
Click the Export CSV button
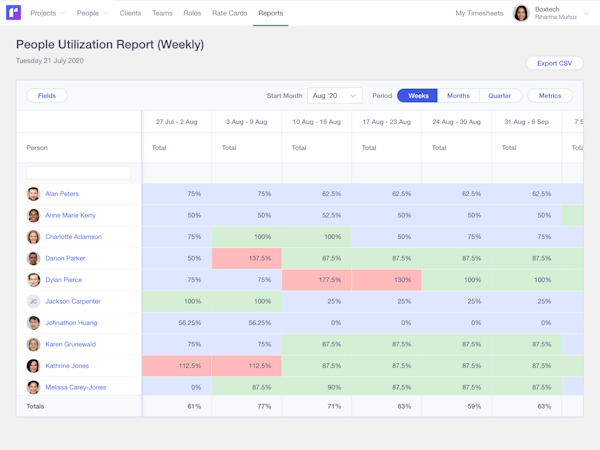[554, 63]
